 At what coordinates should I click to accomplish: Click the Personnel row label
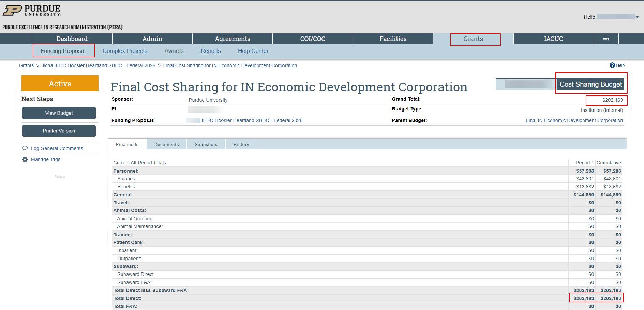(x=126, y=171)
